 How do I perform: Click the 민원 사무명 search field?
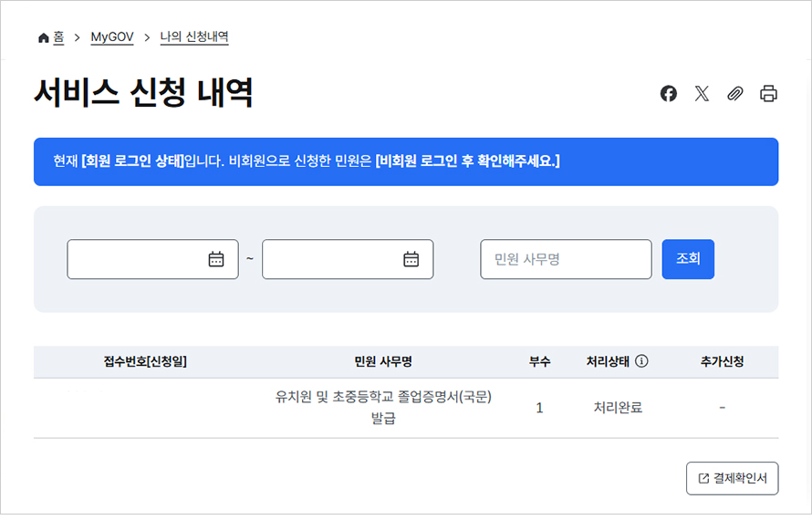[566, 259]
